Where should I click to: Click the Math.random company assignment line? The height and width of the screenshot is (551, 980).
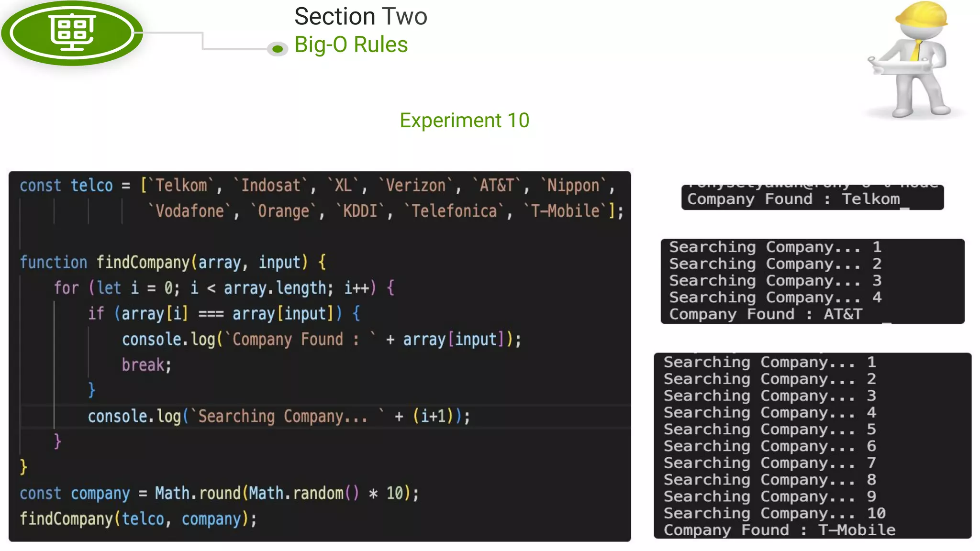click(219, 493)
